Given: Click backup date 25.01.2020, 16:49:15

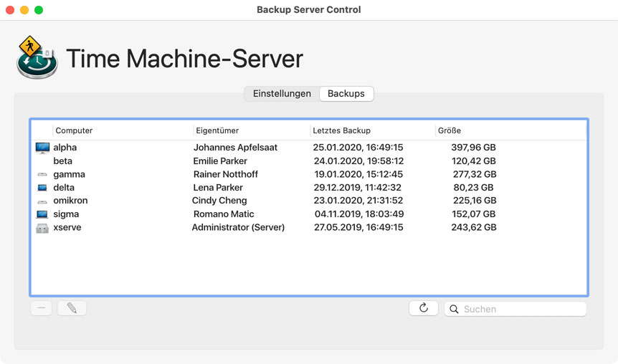Looking at the screenshot, I should coord(358,148).
